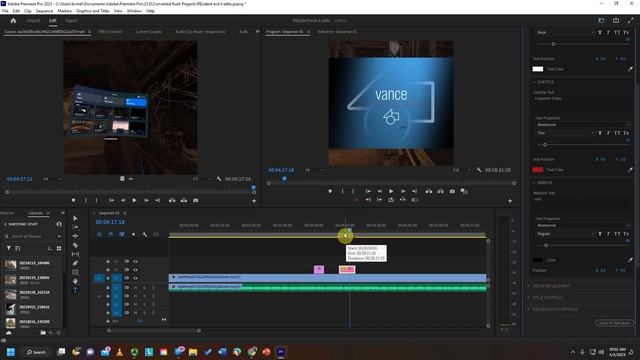Click white Text Color swatch

click(538, 69)
